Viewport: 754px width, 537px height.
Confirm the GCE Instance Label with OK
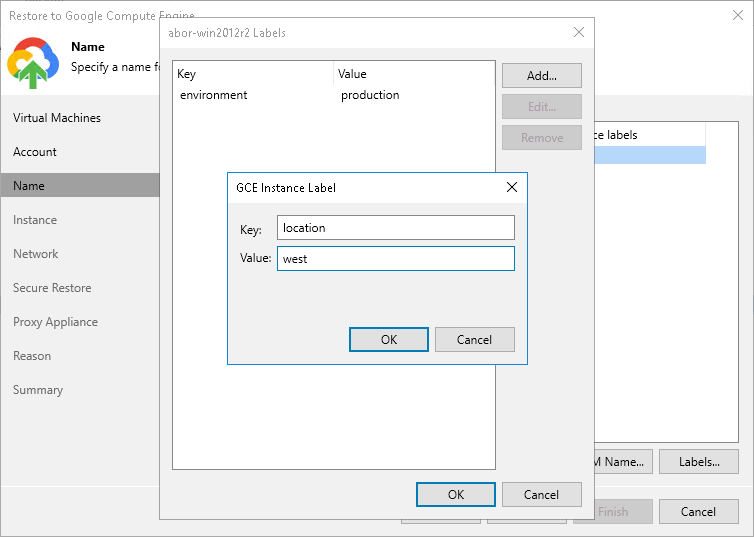(389, 340)
